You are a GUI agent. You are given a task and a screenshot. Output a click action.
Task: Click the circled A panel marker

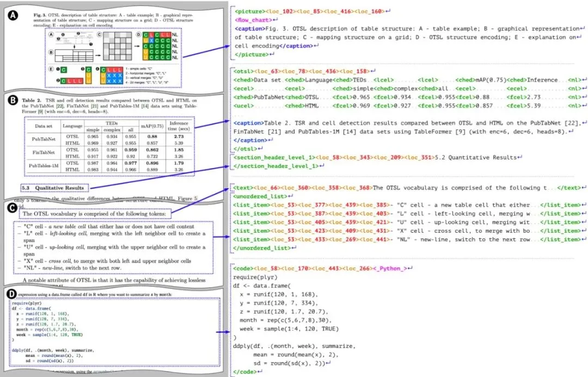pyautogui.click(x=13, y=15)
